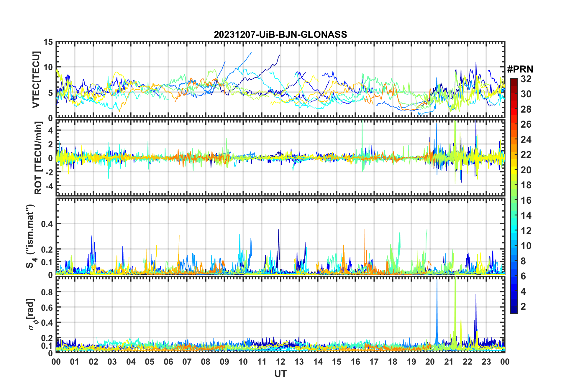Viewport: 561px width, 392px height.
Task: Click inside the σφ phase plot panel
Action: point(280,314)
